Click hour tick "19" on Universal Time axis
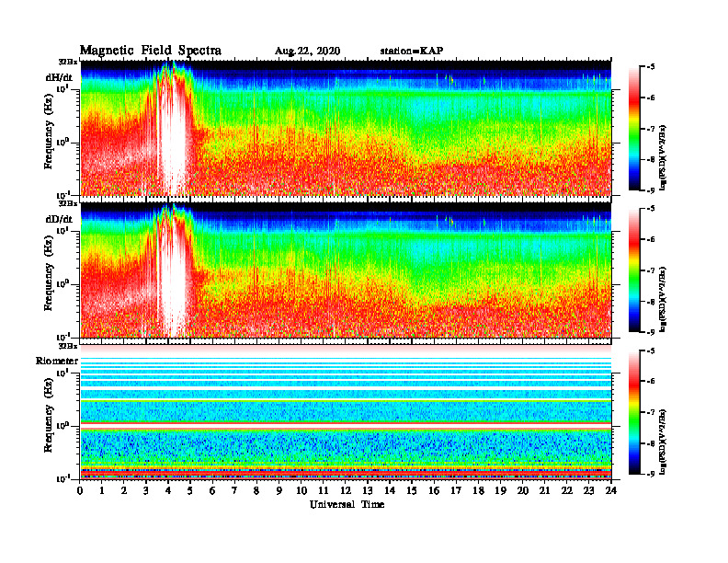This screenshot has height=563, width=728. tap(500, 491)
